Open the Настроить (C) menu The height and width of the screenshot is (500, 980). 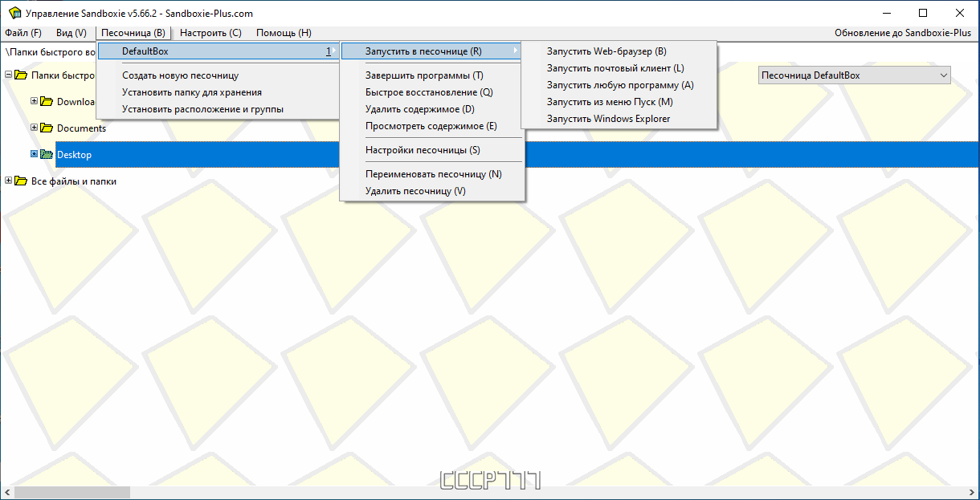pyautogui.click(x=210, y=33)
